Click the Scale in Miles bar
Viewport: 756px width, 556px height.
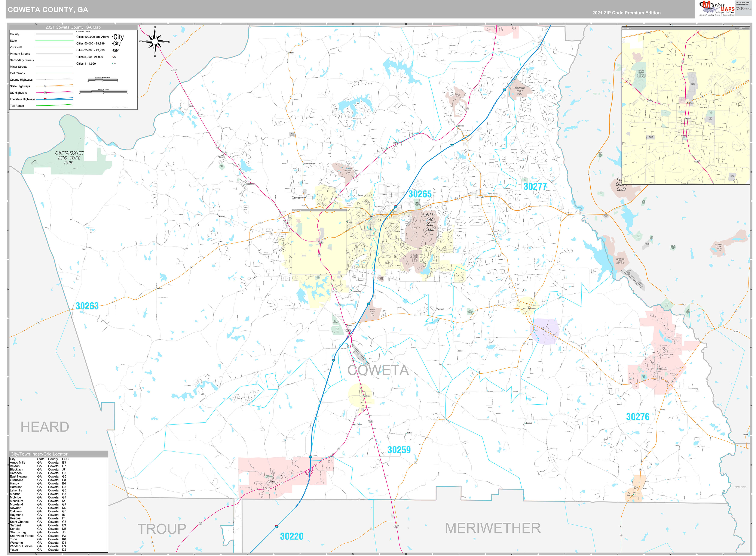pos(103,92)
